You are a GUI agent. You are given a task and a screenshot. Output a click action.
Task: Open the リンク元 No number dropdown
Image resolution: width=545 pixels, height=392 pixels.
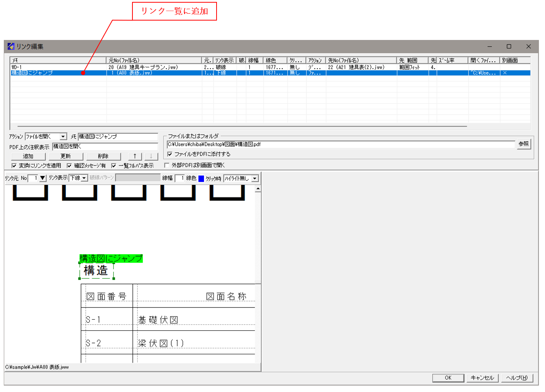tap(43, 178)
